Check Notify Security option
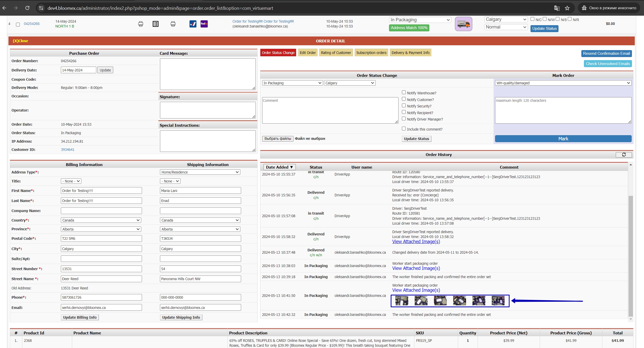This screenshot has width=644, height=348. tap(404, 106)
